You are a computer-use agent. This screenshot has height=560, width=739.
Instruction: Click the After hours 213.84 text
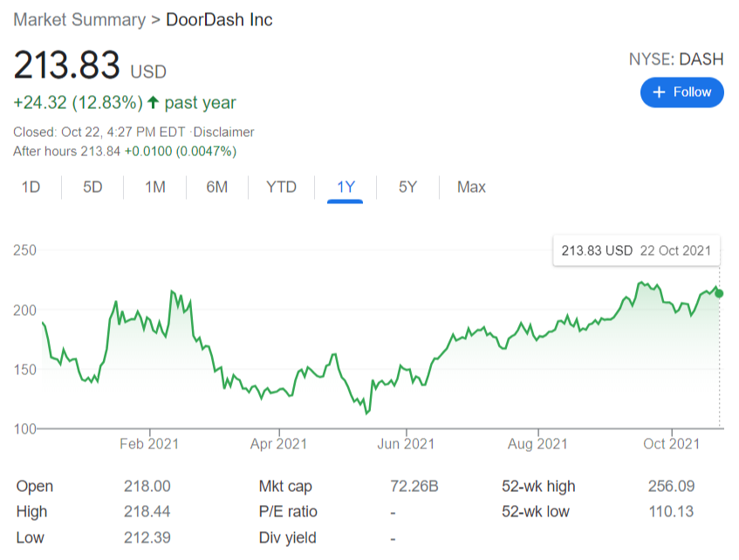(66, 151)
